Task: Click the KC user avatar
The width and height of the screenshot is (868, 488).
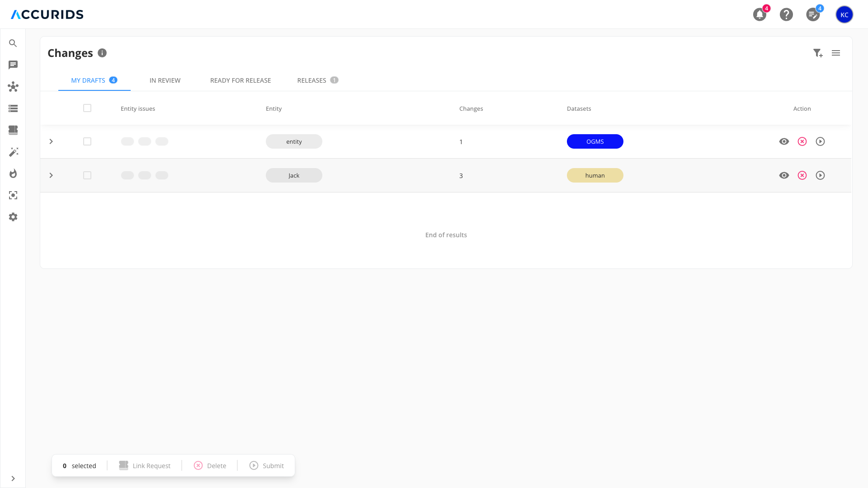Action: [844, 14]
